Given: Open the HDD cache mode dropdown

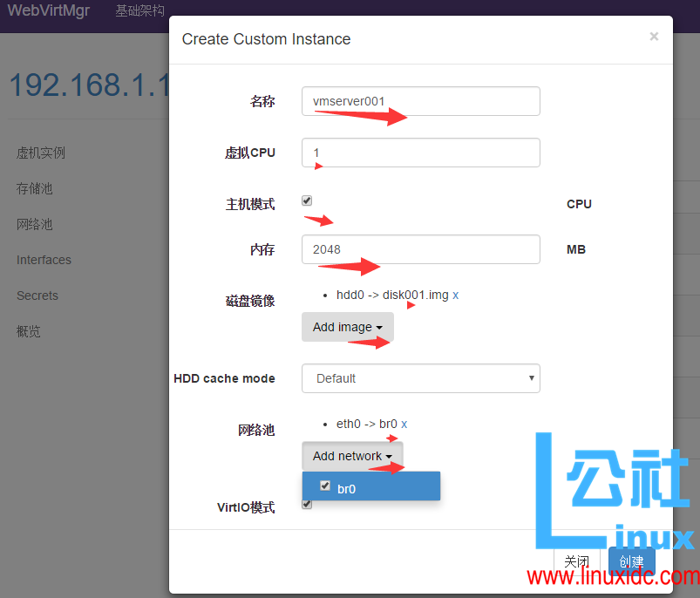Looking at the screenshot, I should click(x=420, y=378).
